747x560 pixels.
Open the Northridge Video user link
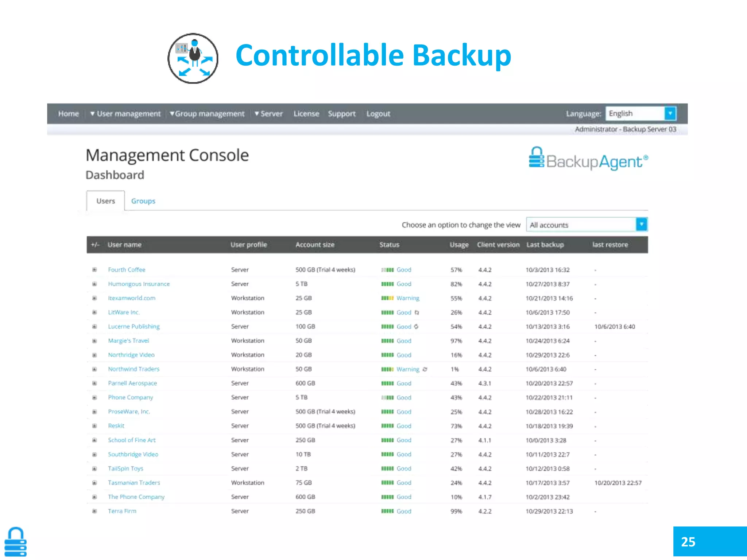pos(131,355)
